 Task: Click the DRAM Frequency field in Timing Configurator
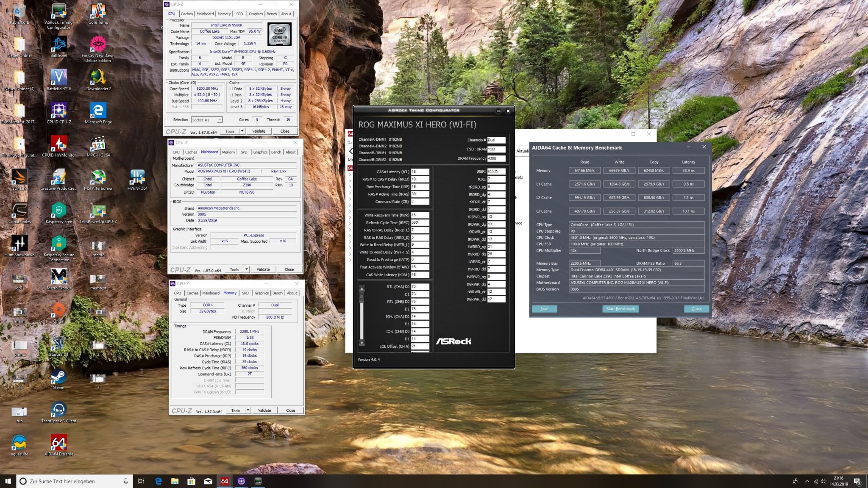tap(496, 158)
